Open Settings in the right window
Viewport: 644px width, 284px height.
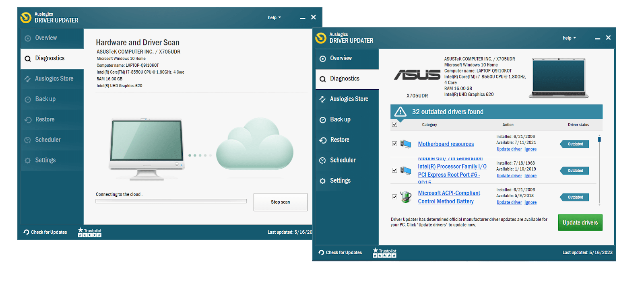click(347, 181)
